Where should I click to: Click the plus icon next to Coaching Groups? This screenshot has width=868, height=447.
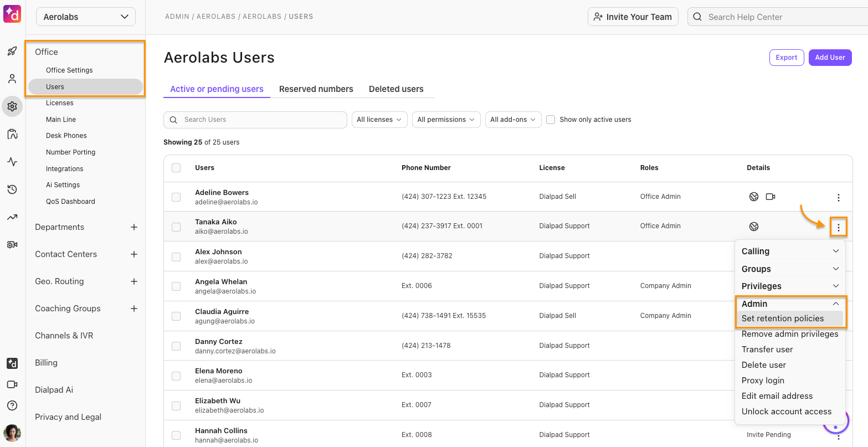pos(134,309)
